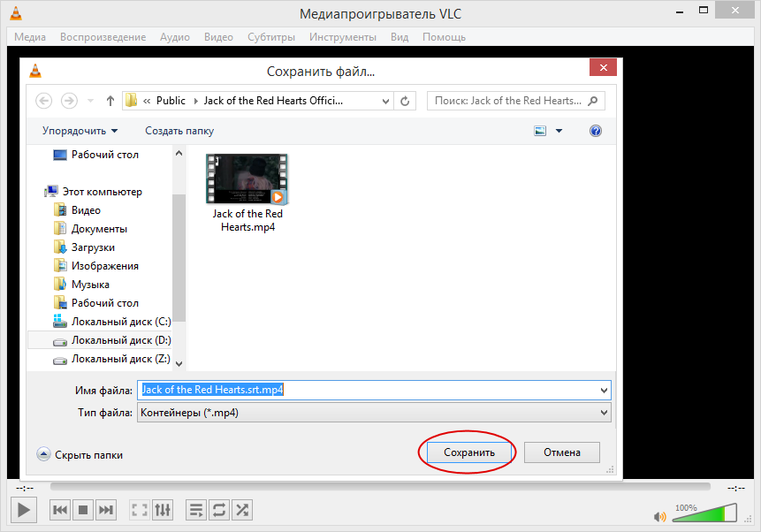Expand the Упорядочить dropdown
The width and height of the screenshot is (761, 532).
pos(80,131)
